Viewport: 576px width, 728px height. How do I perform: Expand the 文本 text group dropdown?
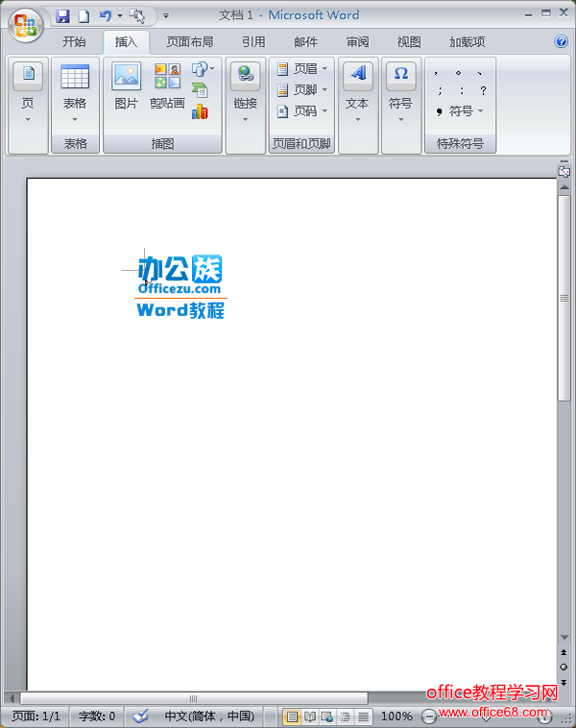358,93
